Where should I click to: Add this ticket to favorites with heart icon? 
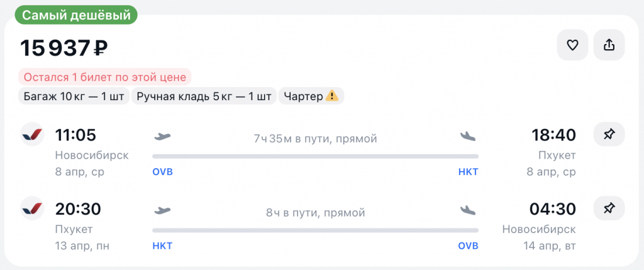(572, 45)
